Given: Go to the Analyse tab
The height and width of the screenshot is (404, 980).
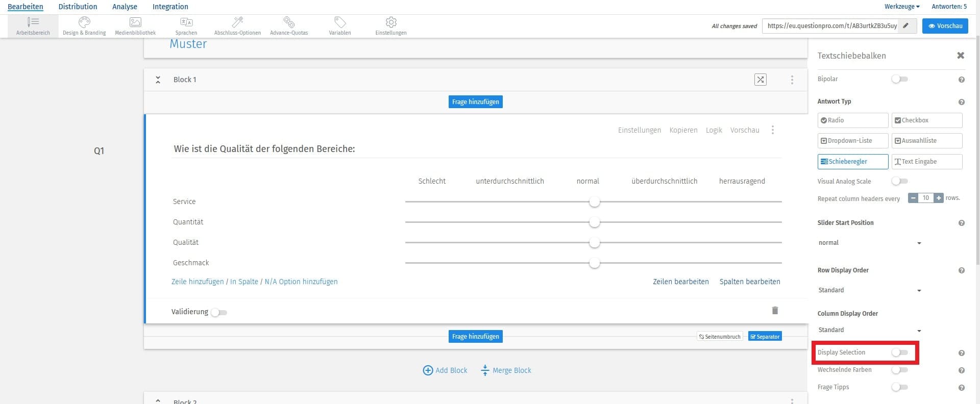Looking at the screenshot, I should [x=125, y=7].
